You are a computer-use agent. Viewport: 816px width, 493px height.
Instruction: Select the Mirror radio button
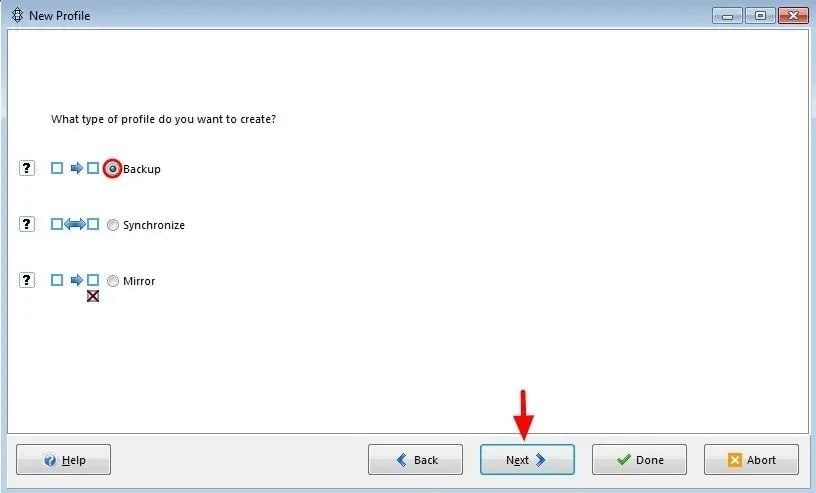pos(112,281)
